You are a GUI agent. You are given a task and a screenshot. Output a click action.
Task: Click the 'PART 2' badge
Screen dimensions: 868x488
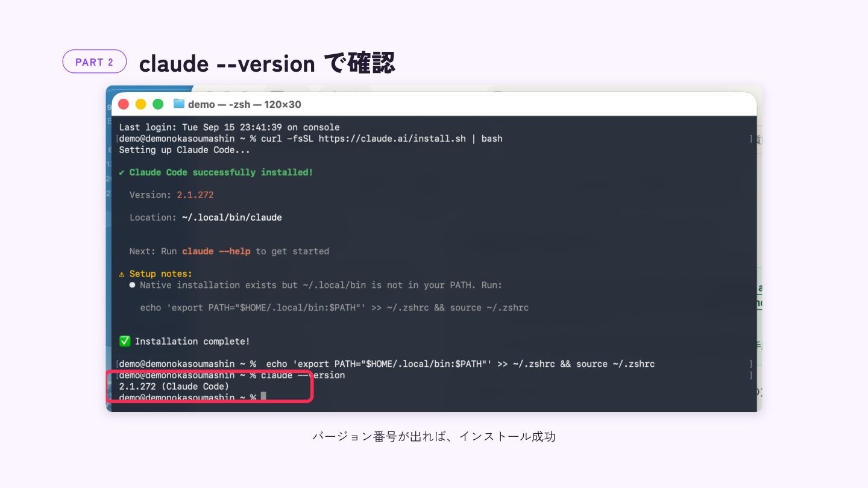click(95, 61)
